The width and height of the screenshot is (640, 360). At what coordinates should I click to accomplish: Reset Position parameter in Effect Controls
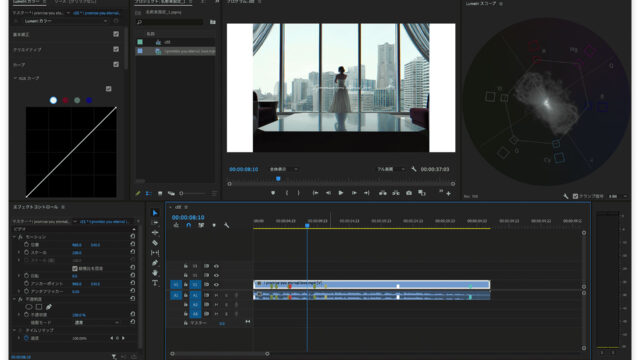pyautogui.click(x=133, y=244)
